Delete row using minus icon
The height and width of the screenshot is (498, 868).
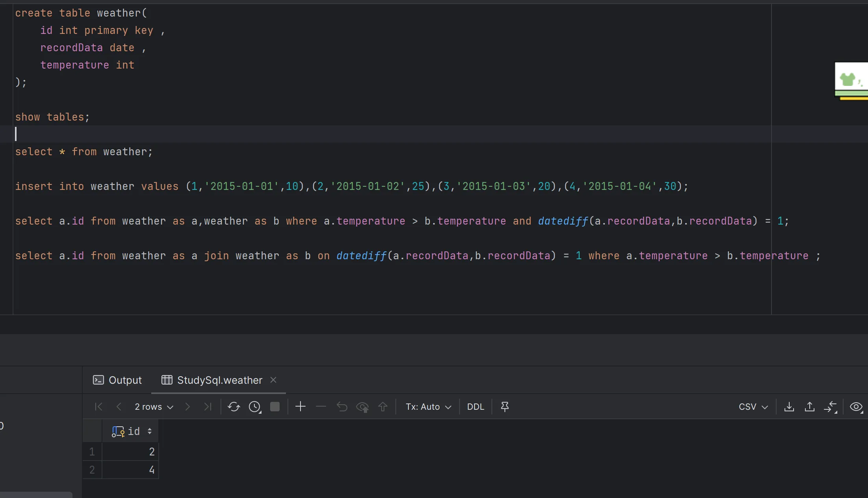click(321, 407)
